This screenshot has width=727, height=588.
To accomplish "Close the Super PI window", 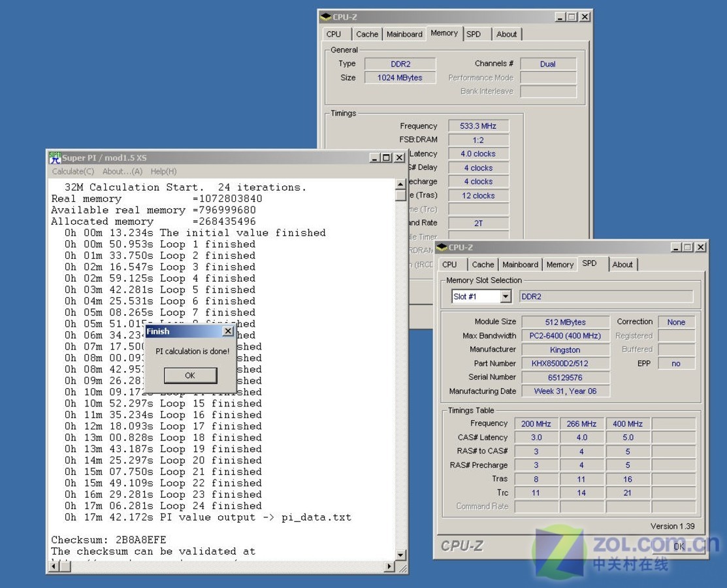I will tap(399, 157).
